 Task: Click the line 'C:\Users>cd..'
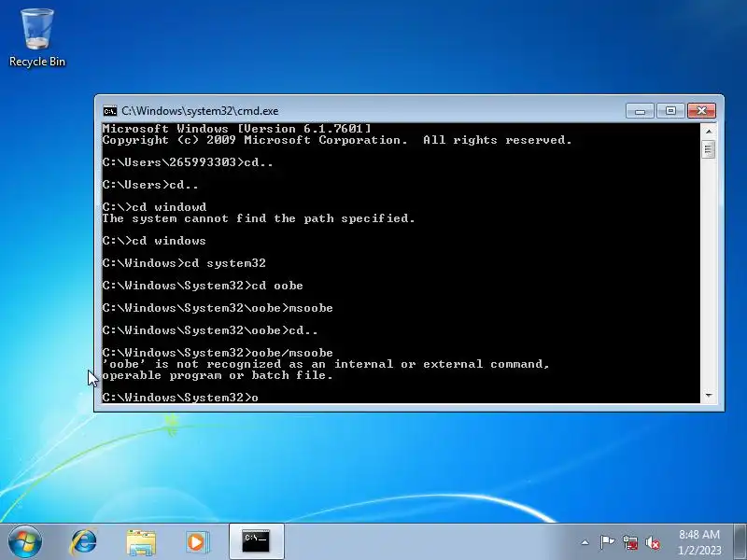pyautogui.click(x=150, y=185)
